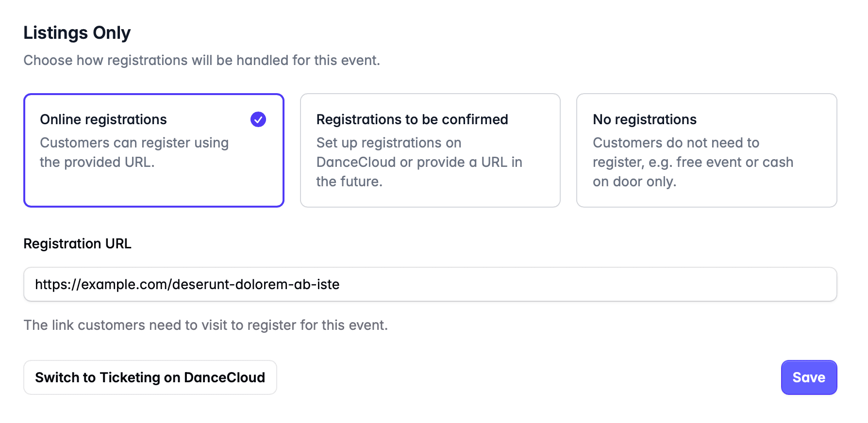The width and height of the screenshot is (868, 423).
Task: Click the 'No registrations' title text
Action: [x=645, y=119]
